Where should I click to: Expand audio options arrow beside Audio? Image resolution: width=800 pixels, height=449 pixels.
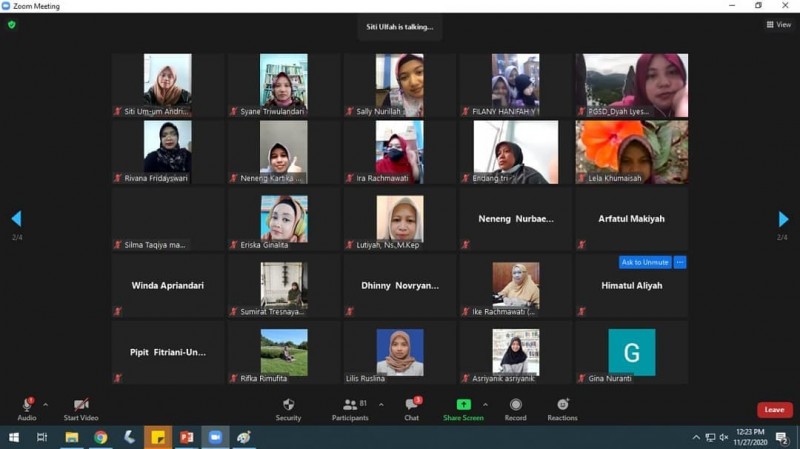(45, 405)
